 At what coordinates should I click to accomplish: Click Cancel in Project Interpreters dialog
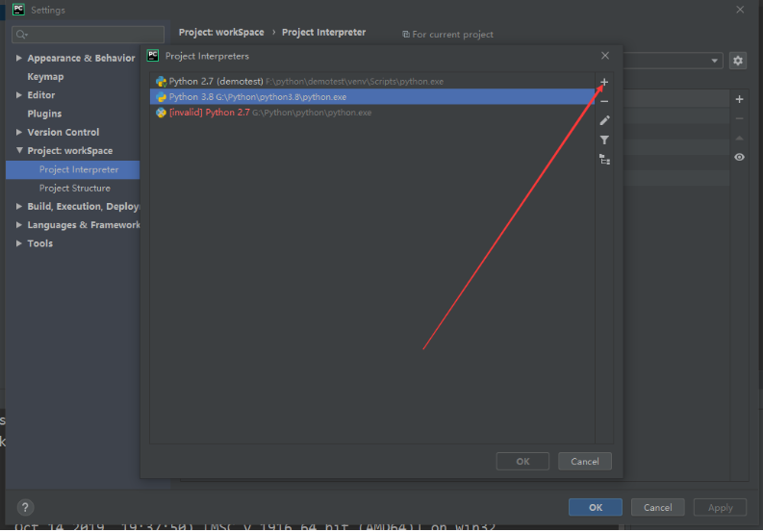click(585, 462)
